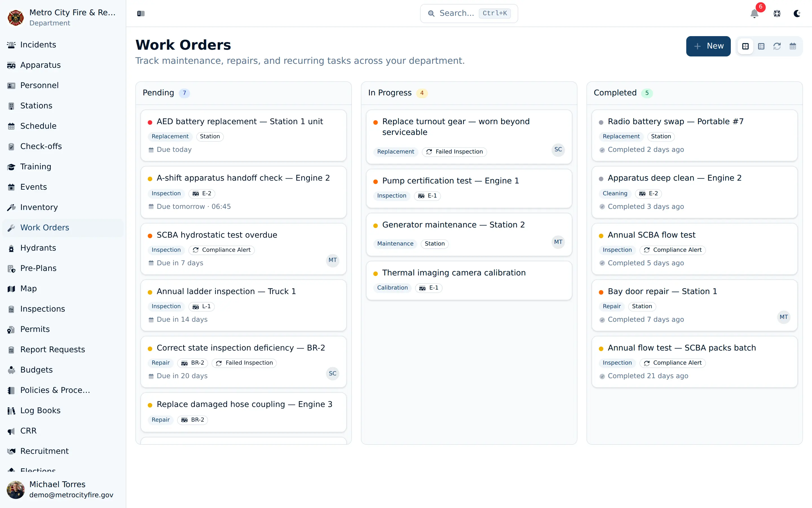
Task: Click the Recruitment handshake icon
Action: [x=11, y=452]
